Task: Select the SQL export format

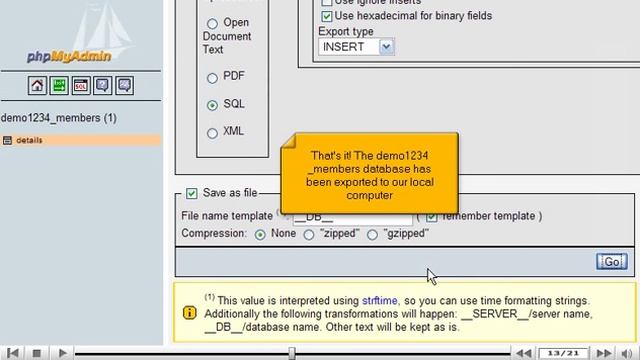Action: coord(212,105)
